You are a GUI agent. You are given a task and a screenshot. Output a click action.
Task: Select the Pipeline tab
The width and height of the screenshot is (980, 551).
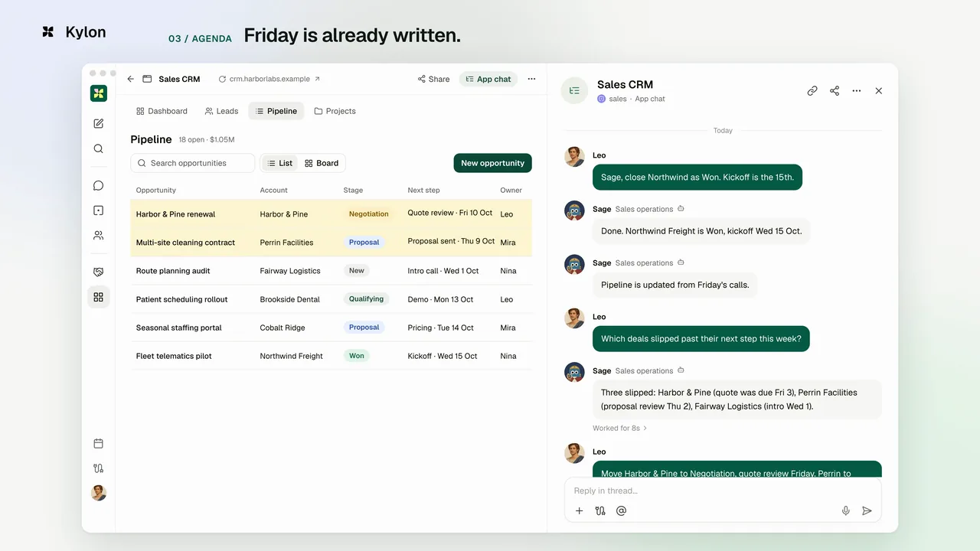coord(276,111)
